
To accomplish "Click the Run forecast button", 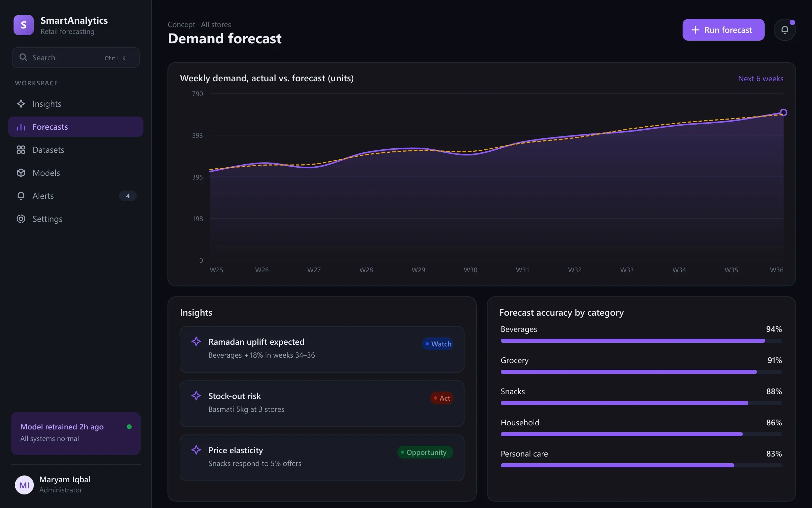I will (723, 30).
